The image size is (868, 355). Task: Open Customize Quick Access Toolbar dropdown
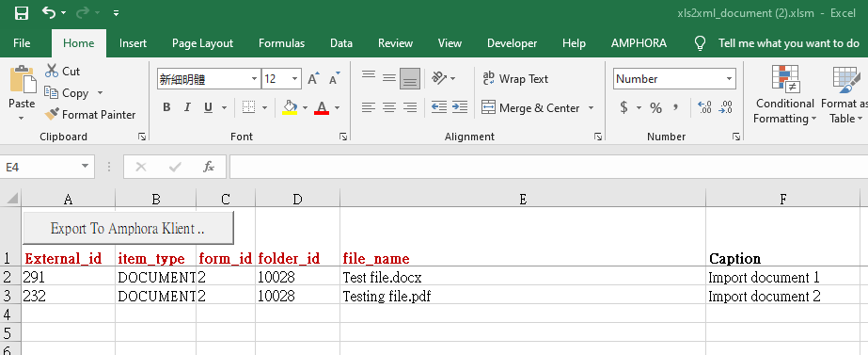coord(116,13)
